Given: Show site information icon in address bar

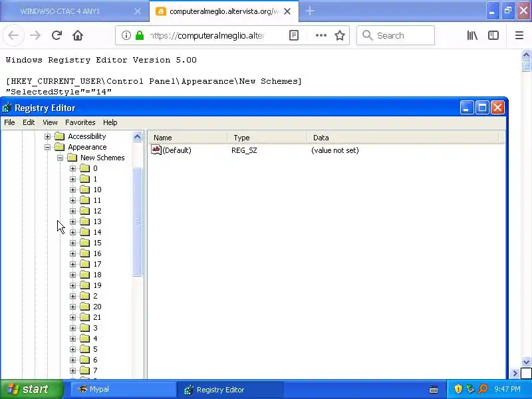Looking at the screenshot, I should pyautogui.click(x=126, y=35).
